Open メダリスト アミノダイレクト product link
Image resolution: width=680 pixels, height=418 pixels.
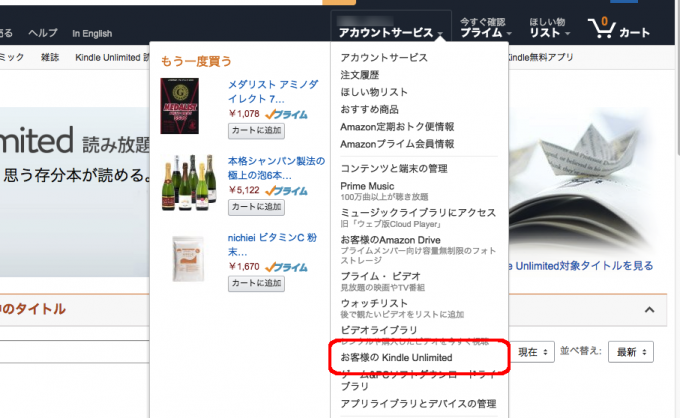[x=273, y=91]
